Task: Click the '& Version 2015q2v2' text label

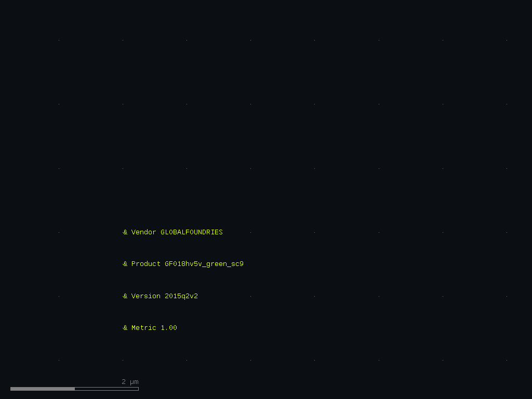Action: click(x=161, y=296)
